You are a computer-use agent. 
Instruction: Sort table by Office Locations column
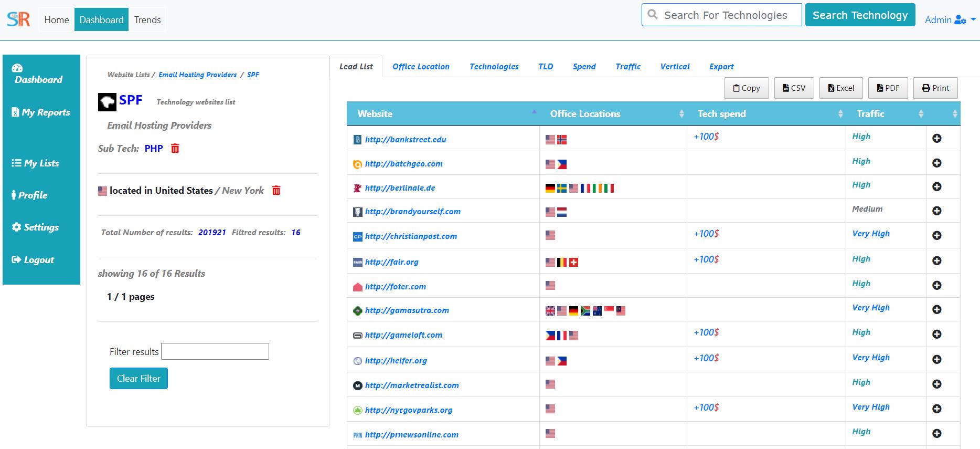(x=613, y=114)
